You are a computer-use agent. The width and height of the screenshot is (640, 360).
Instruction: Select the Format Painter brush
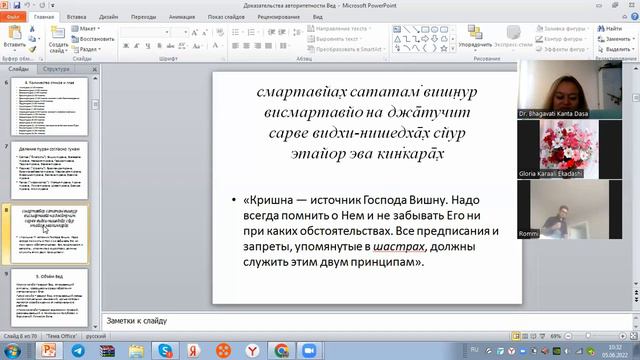(32, 49)
